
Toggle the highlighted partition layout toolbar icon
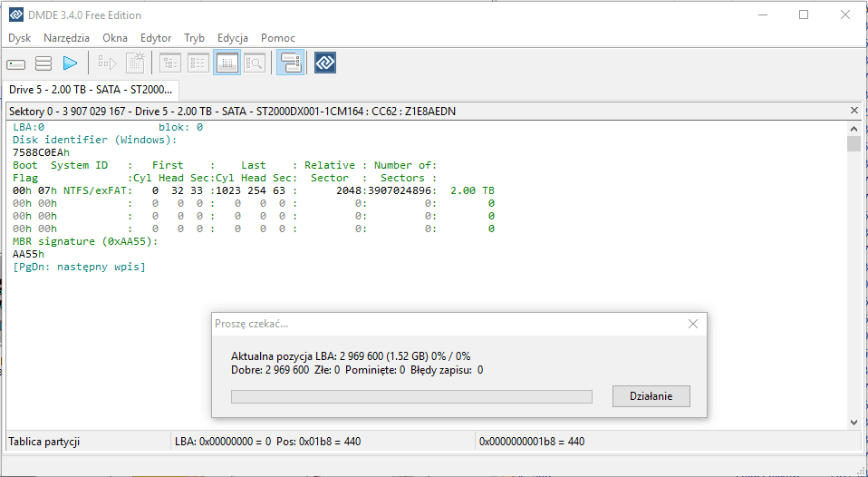tap(290, 63)
